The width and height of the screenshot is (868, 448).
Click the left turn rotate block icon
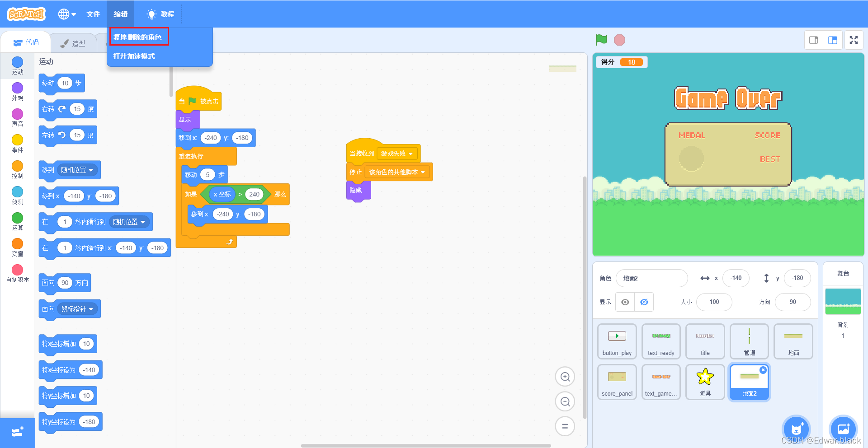pyautogui.click(x=62, y=135)
